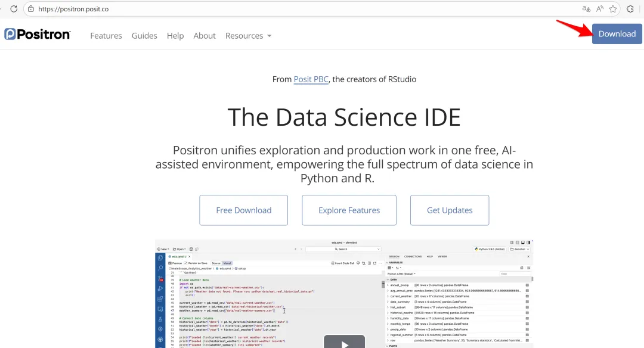Select the eda.qmd editor tab in the demo

tap(178, 256)
